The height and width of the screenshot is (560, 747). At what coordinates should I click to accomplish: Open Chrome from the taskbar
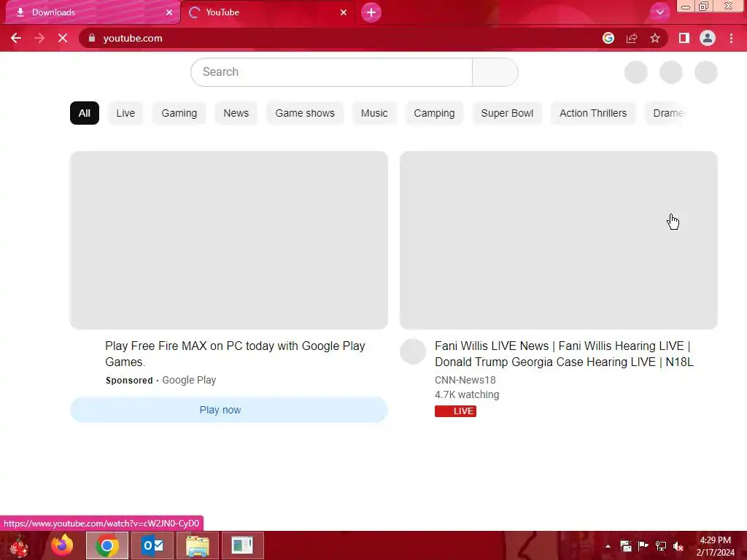(107, 545)
